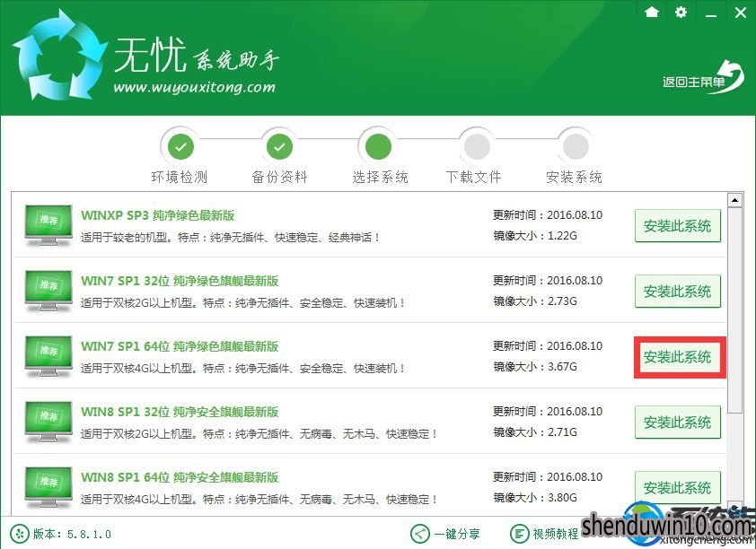The width and height of the screenshot is (756, 549).
Task: Click the WIN8 SP1 64位 monitor icon
Action: [48, 487]
